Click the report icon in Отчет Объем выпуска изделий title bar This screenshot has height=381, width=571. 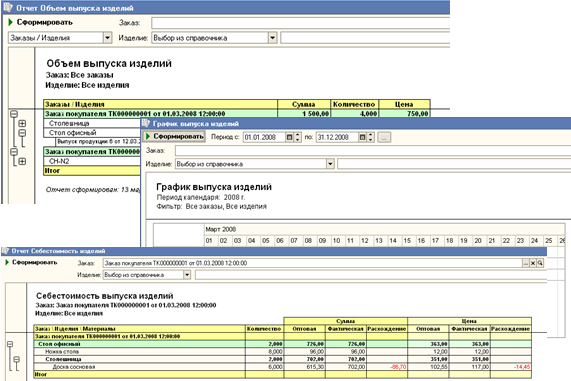(8, 7)
